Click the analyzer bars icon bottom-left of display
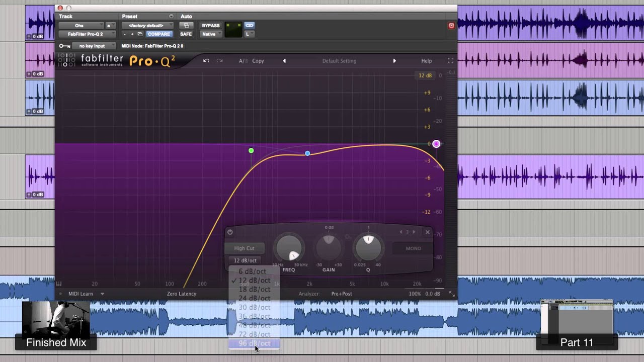 coord(59,284)
